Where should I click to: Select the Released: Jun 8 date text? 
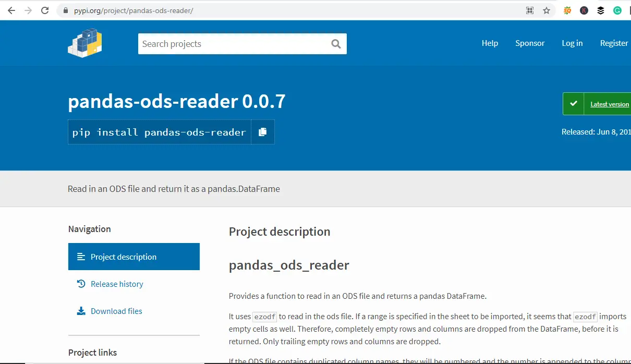tap(596, 132)
